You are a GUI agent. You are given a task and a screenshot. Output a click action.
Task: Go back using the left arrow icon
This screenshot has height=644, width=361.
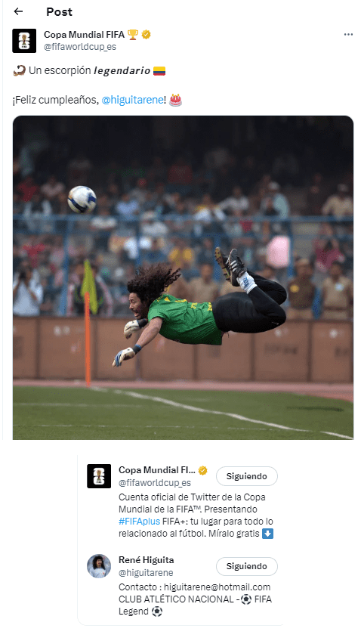[x=18, y=11]
